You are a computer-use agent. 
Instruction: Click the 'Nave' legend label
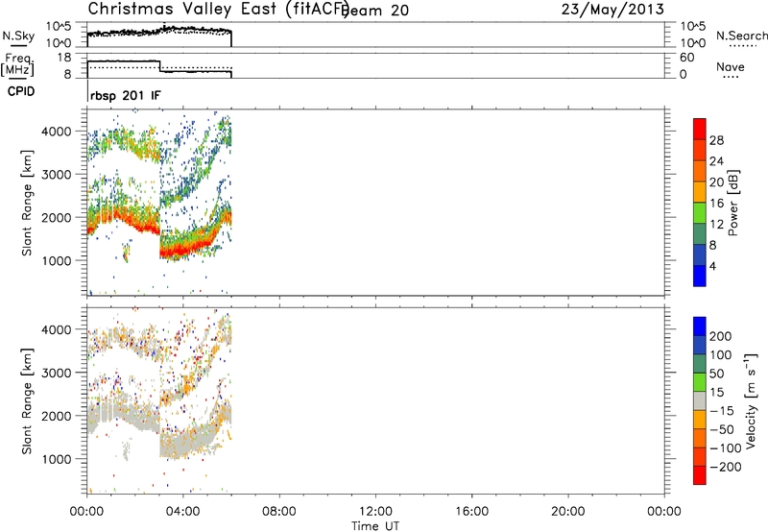[x=731, y=66]
